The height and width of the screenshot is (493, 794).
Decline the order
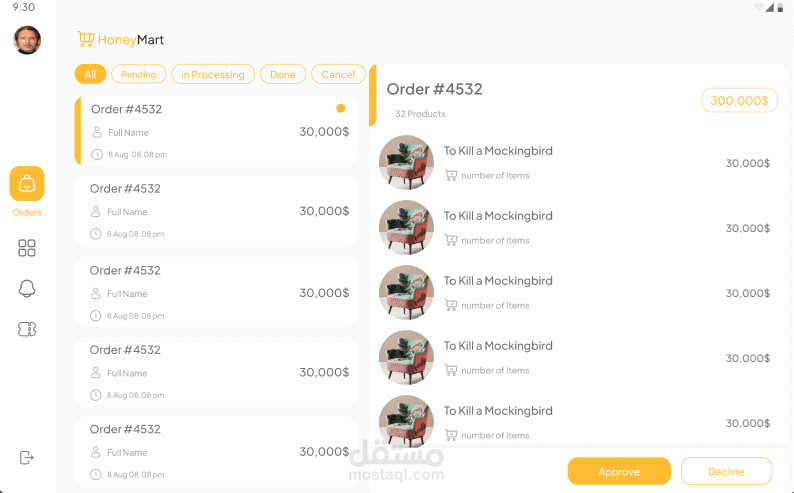click(726, 471)
